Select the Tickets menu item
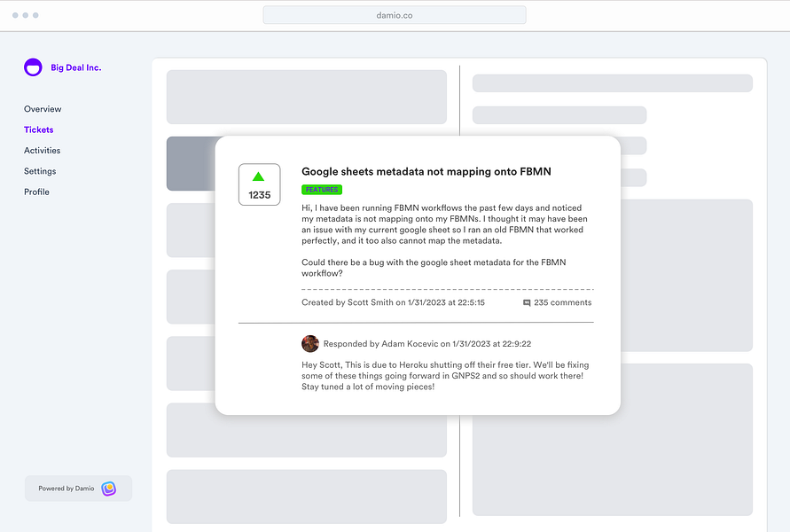Viewport: 790px width, 532px height. 39,129
